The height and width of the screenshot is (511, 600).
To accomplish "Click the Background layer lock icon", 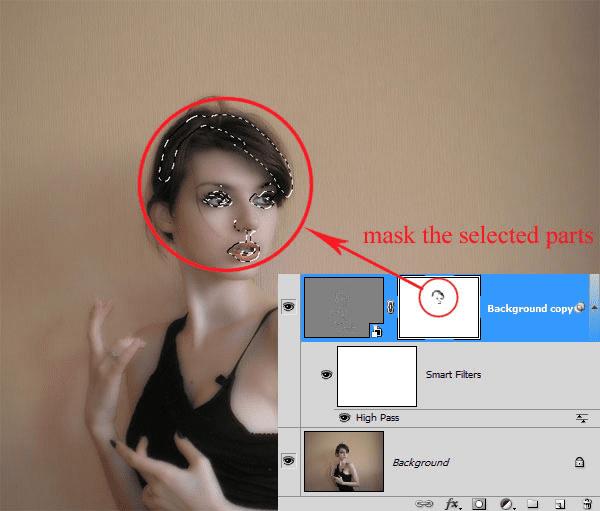I will 579,462.
